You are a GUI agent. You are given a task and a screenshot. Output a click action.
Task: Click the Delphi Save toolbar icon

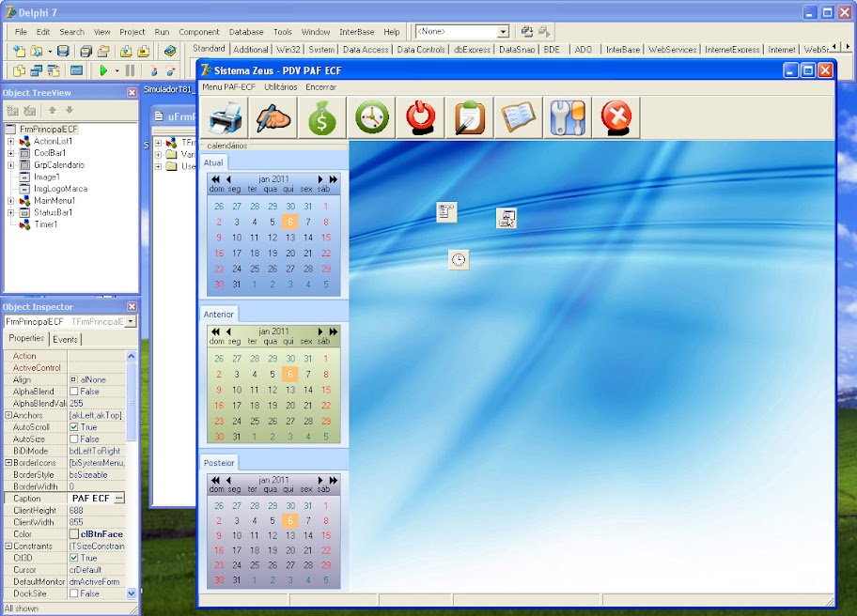[63, 52]
